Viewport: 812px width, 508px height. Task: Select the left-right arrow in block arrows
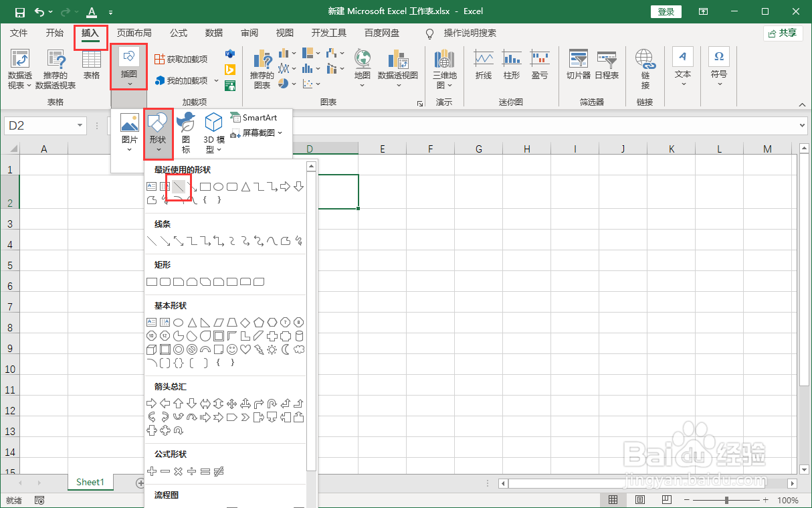[x=205, y=404]
